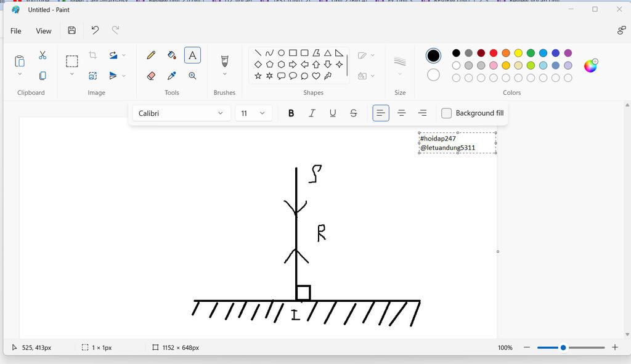
Task: Toggle Strikethrough text formatting
Action: (x=353, y=113)
